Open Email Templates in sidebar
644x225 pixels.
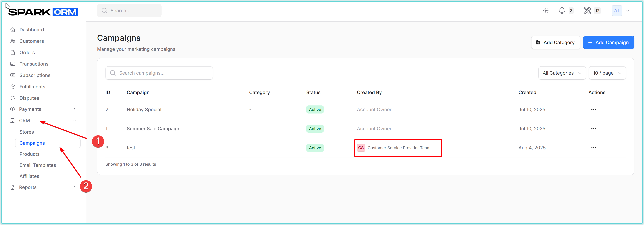(x=38, y=165)
